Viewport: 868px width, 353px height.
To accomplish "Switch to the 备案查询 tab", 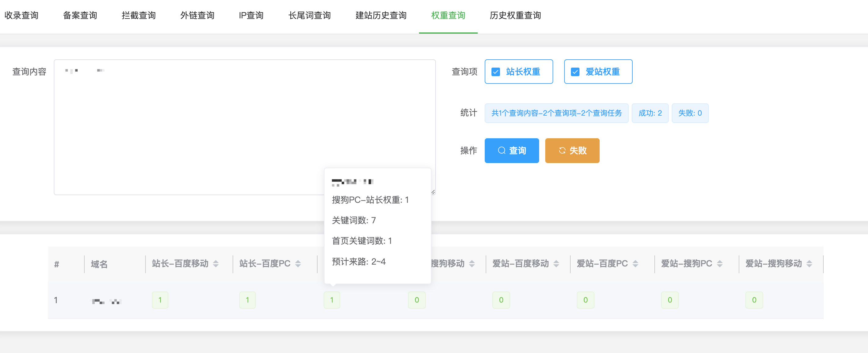I will (80, 16).
